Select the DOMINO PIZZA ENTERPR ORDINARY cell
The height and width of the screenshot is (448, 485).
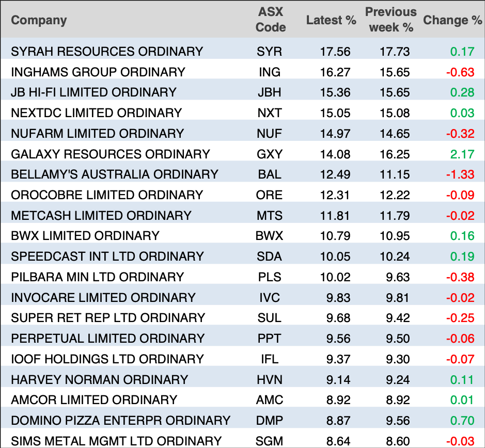click(x=120, y=421)
